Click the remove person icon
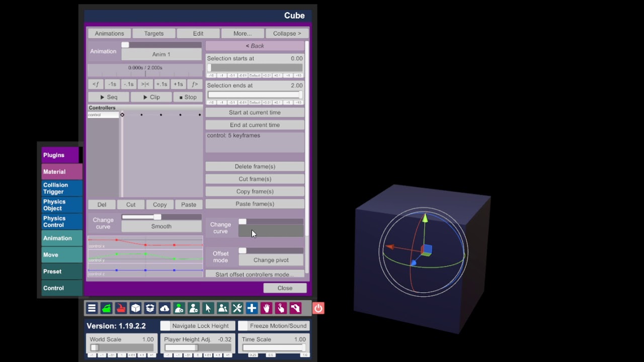 click(x=194, y=308)
